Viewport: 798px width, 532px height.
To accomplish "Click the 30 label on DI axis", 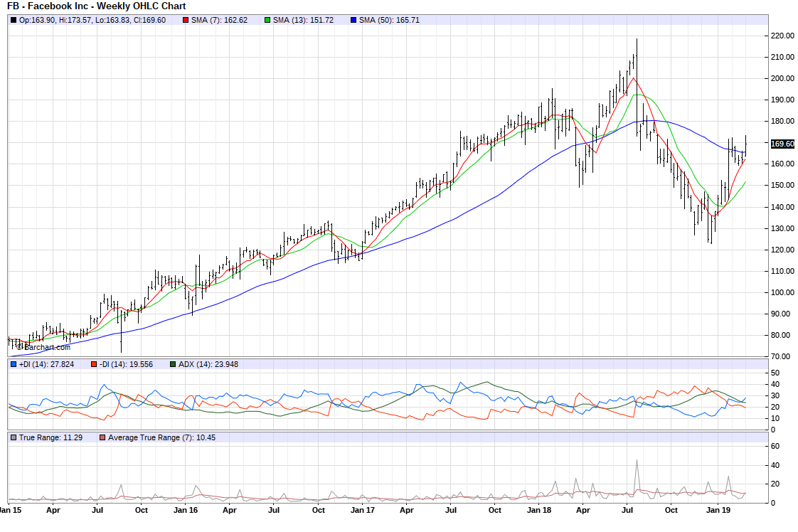I will (775, 396).
